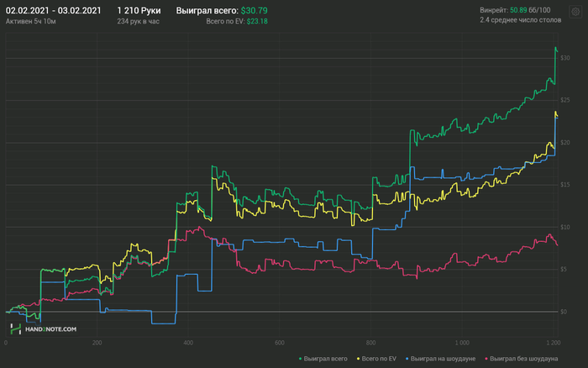Click the $20 y-axis label
This screenshot has height=368, width=588.
(565, 143)
